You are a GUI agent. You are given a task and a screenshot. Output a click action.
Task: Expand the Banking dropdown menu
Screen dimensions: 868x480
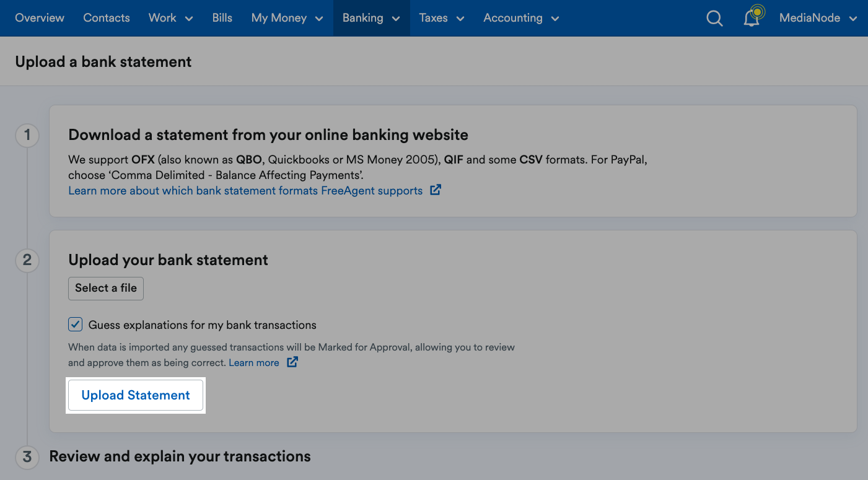[x=371, y=18]
